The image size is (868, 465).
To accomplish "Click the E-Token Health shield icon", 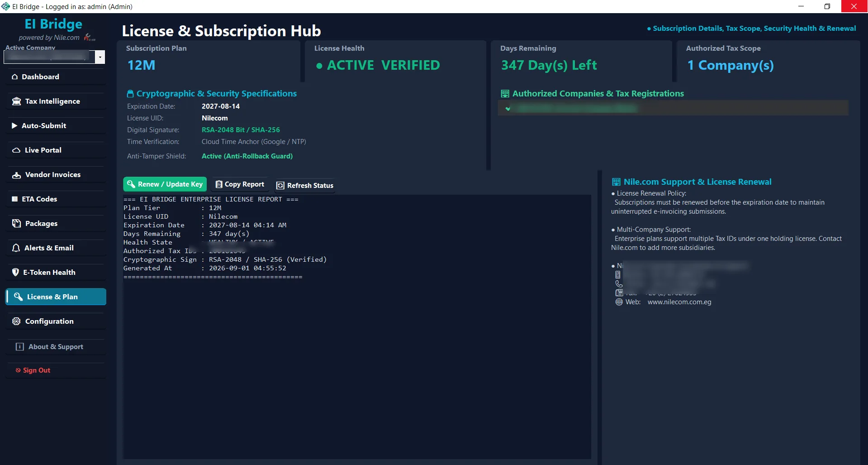I will [x=15, y=273].
